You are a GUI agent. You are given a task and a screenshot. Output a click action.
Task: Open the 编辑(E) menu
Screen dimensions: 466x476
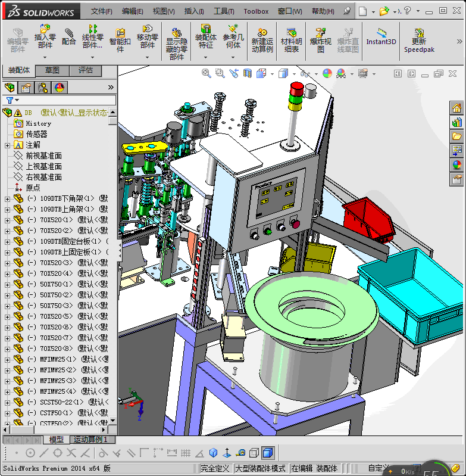133,11
